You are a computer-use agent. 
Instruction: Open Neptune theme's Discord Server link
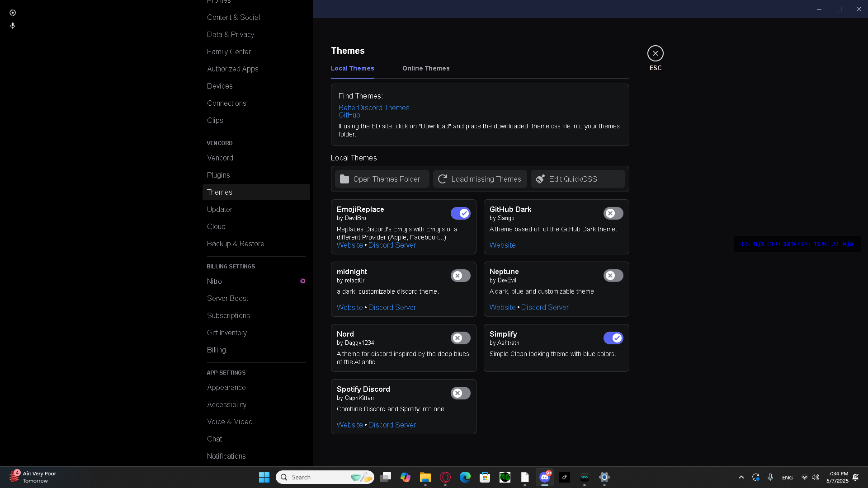pos(545,307)
